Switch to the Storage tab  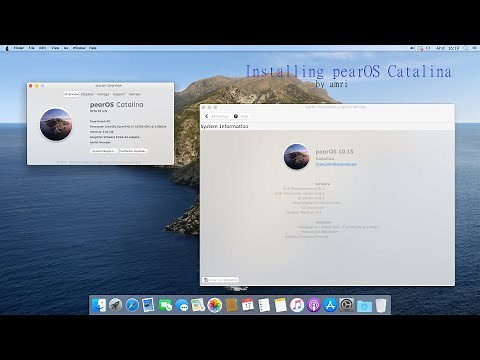(x=103, y=94)
